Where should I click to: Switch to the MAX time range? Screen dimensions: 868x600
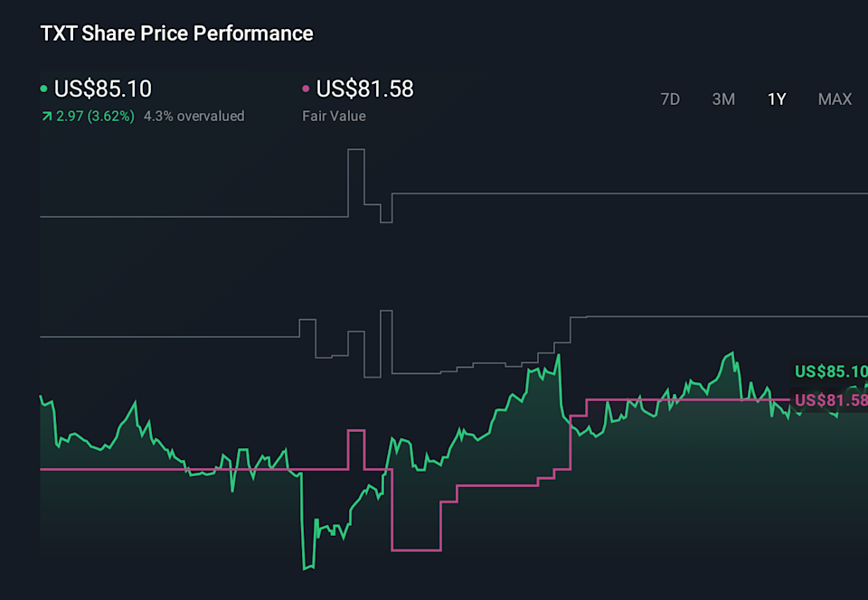835,99
